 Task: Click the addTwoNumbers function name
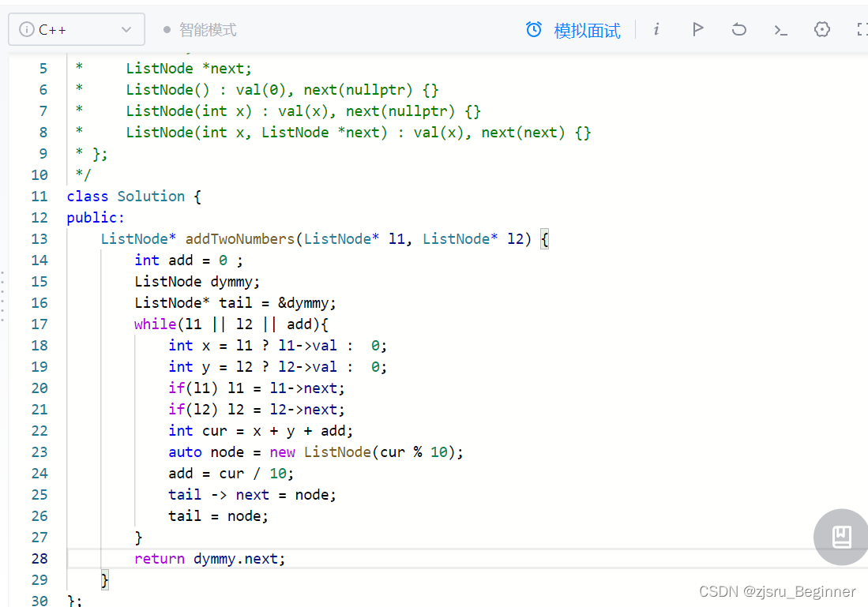(239, 239)
